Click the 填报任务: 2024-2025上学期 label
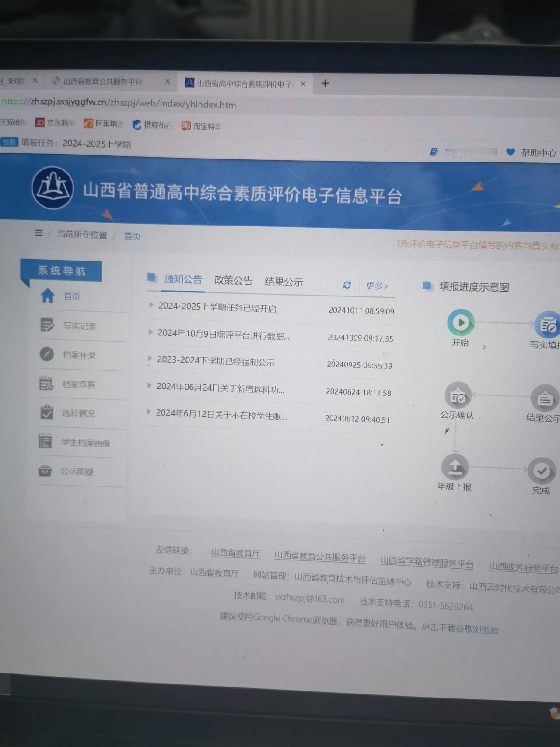This screenshot has height=747, width=560. pos(76,143)
